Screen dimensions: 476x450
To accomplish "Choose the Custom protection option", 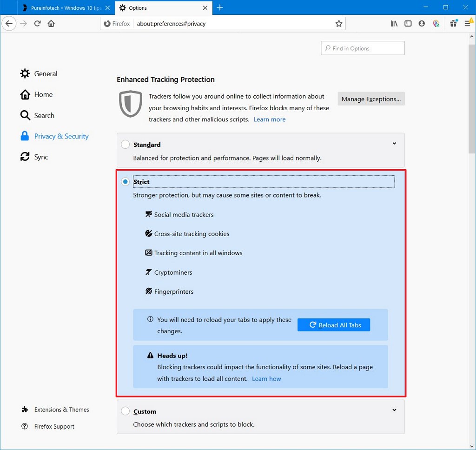I will (x=125, y=411).
